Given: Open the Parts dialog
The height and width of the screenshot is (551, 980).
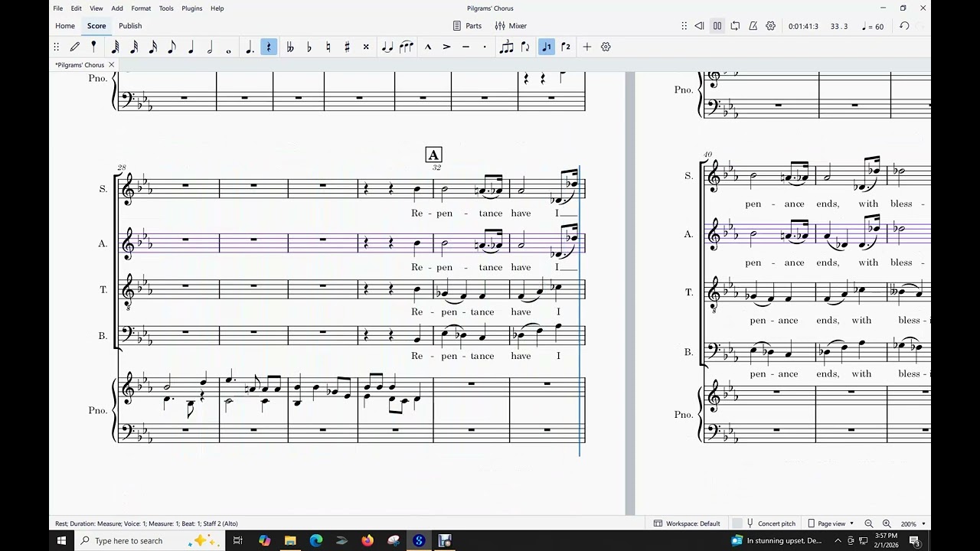Looking at the screenshot, I should click(467, 26).
